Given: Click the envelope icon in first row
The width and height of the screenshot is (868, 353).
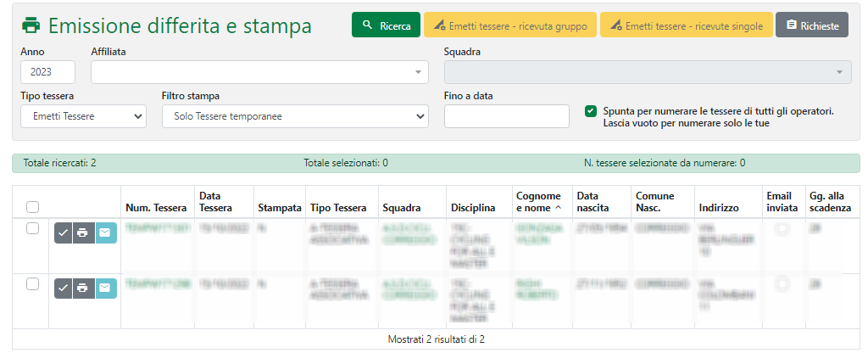Looking at the screenshot, I should 105,233.
